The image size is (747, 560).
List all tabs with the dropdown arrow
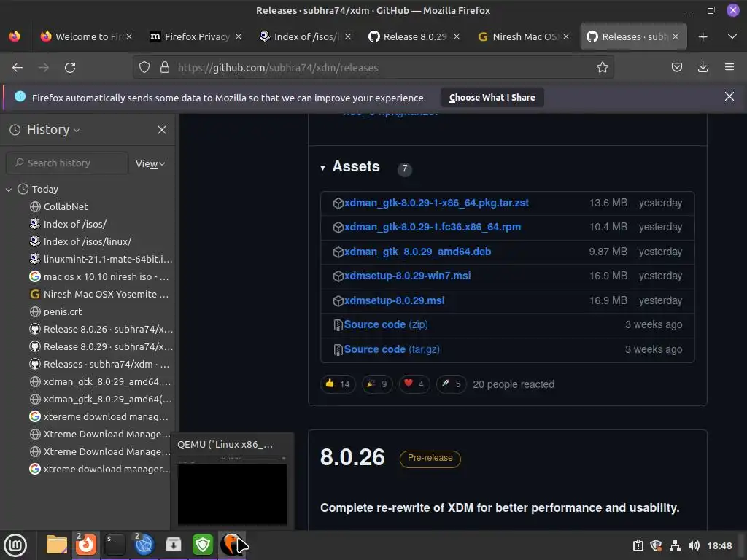732,36
